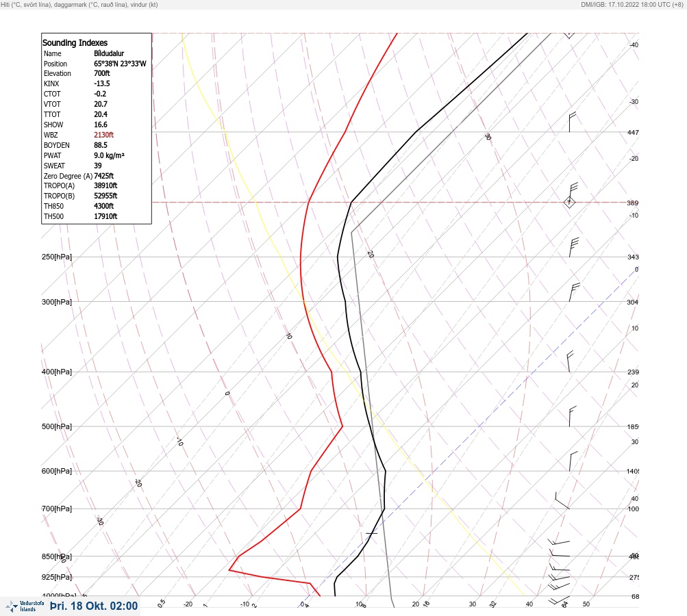Click the '600[hPa]' pressure label
Image resolution: width=687 pixels, height=616 pixels.
point(57,471)
